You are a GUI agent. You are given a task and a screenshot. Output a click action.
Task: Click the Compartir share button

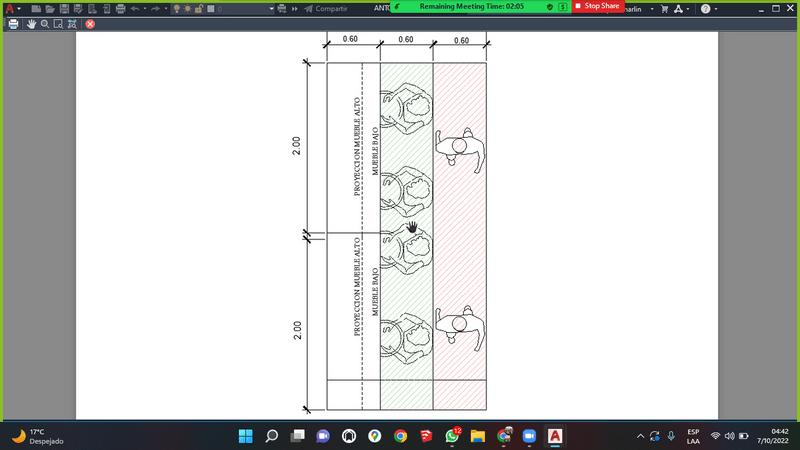tap(326, 9)
